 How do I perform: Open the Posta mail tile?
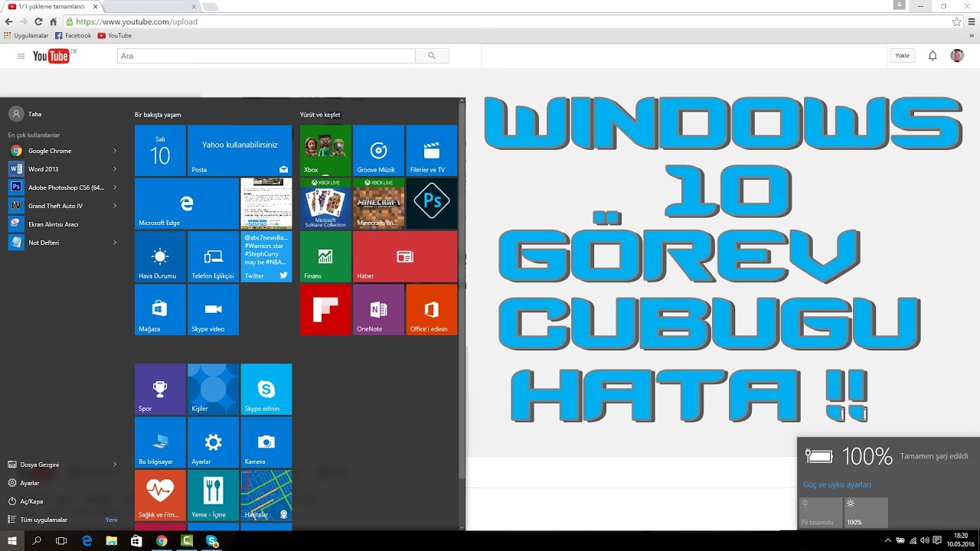pyautogui.click(x=240, y=151)
